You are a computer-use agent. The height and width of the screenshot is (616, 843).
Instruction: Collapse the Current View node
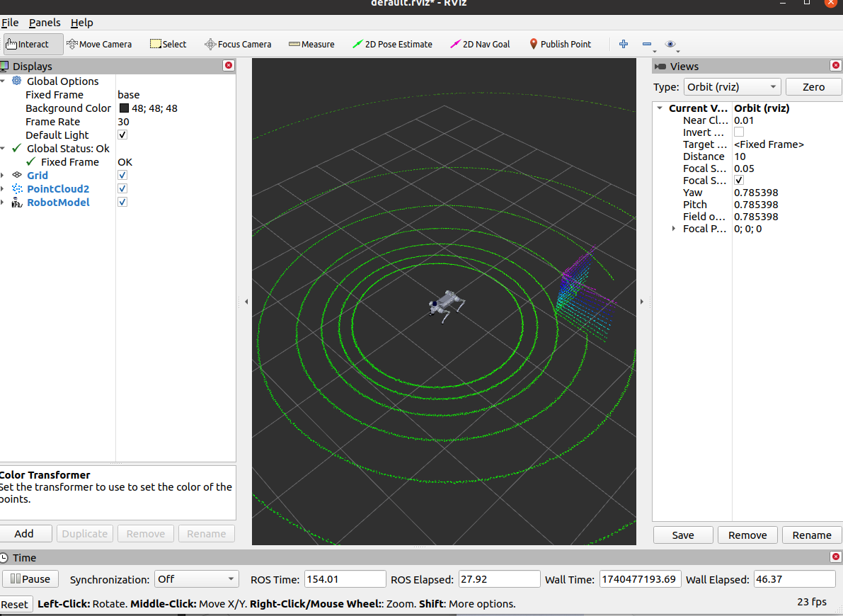pyautogui.click(x=660, y=108)
